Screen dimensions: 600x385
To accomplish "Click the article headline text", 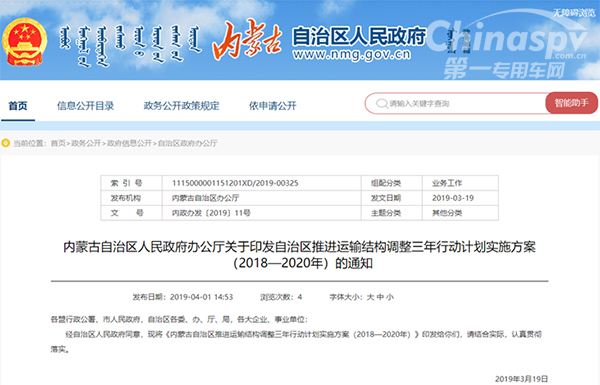I will [300, 255].
